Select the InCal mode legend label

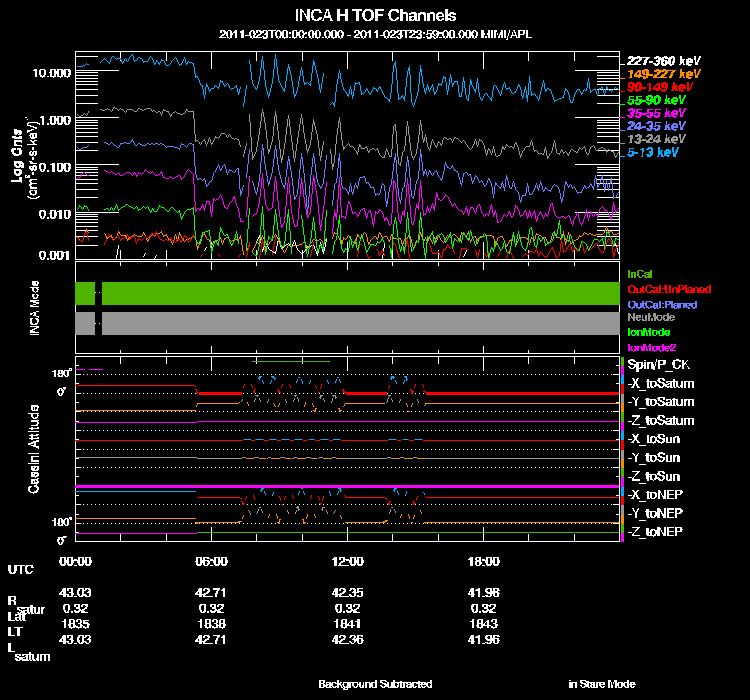[640, 273]
